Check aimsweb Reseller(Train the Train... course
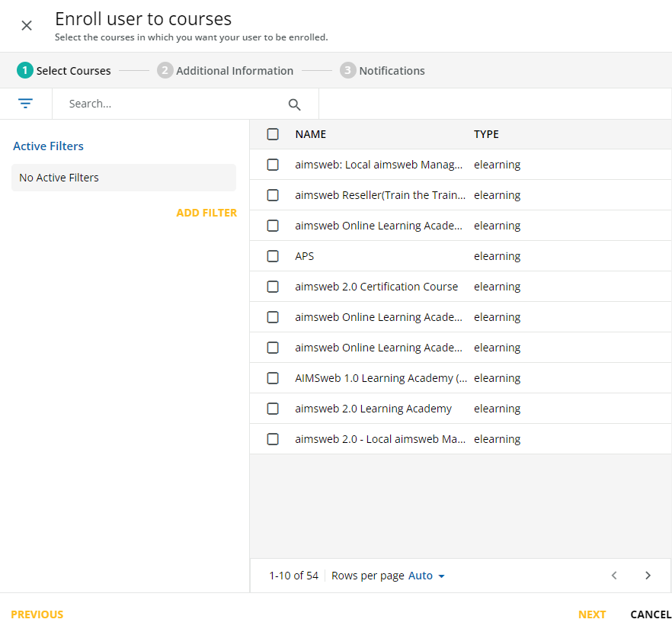 [x=273, y=195]
